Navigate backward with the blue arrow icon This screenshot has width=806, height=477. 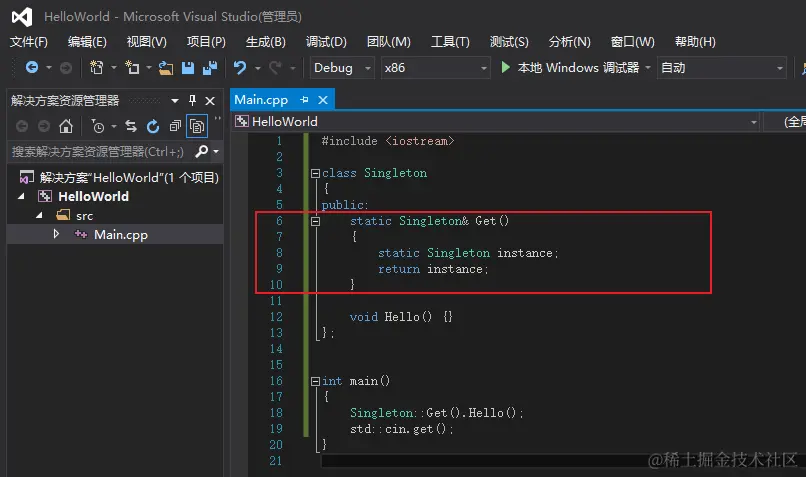32,67
